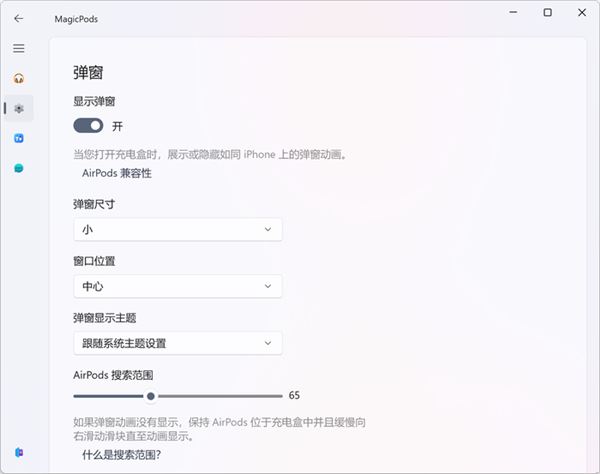Click the 什么是搜索范围? link

122,455
